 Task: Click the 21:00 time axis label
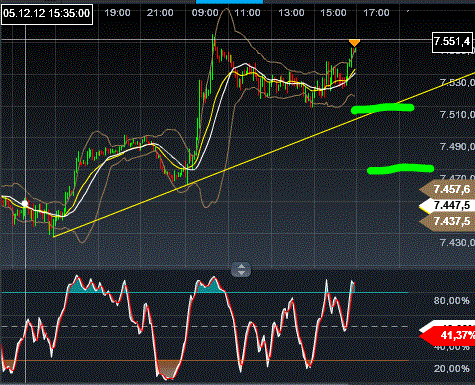coord(160,13)
